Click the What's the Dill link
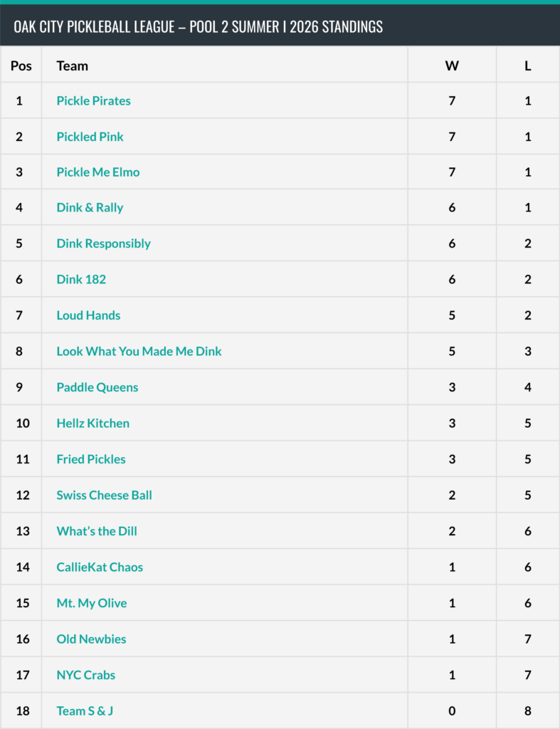 tap(97, 531)
